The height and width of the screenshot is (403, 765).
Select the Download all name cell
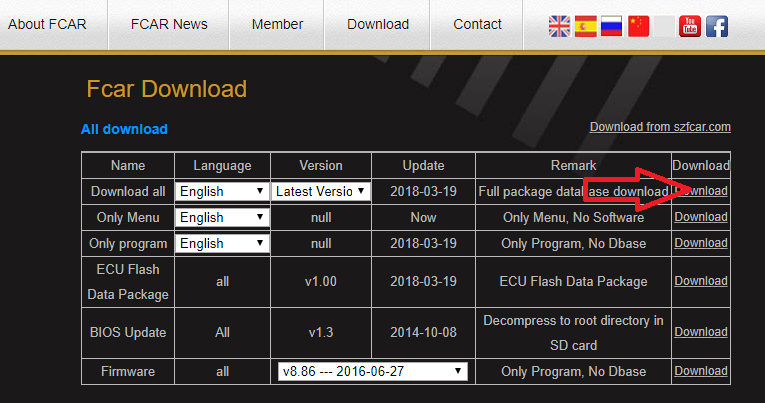pyautogui.click(x=128, y=191)
